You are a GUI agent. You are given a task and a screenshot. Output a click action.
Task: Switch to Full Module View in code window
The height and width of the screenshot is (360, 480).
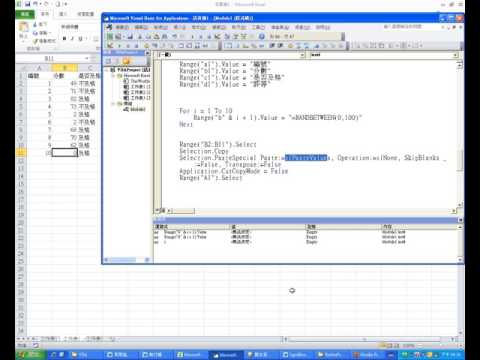pos(163,211)
